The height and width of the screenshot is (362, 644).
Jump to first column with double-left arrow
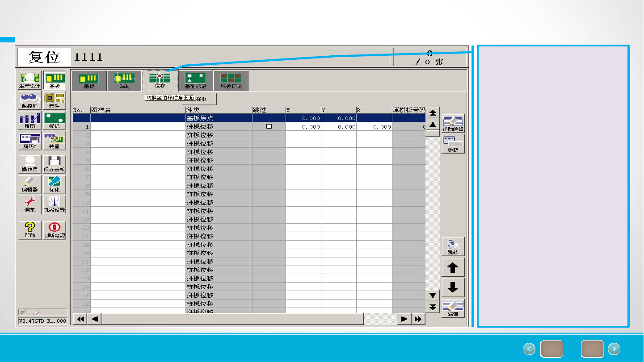pyautogui.click(x=80, y=319)
